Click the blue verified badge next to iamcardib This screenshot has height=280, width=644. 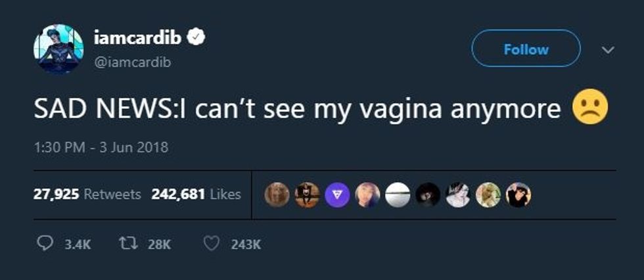pyautogui.click(x=197, y=37)
